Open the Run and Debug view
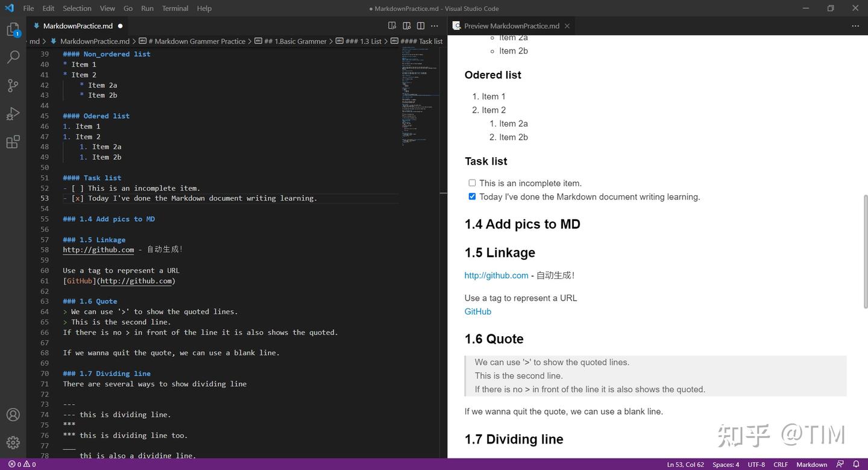Viewport: 868px width, 470px height. point(13,113)
